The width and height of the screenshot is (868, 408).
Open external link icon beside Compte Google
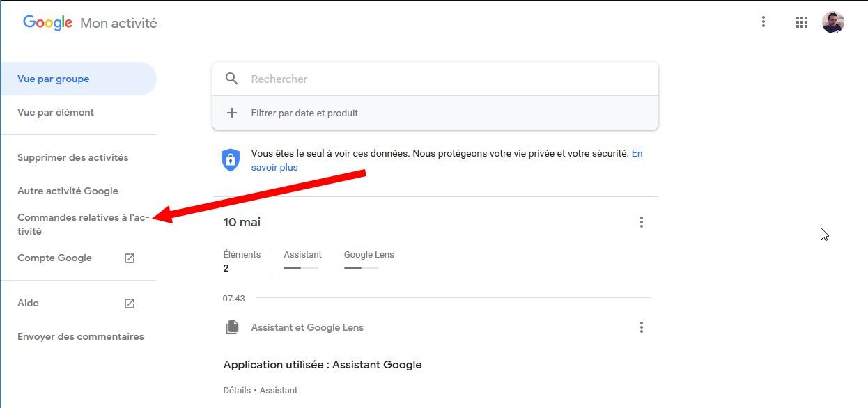pos(130,258)
